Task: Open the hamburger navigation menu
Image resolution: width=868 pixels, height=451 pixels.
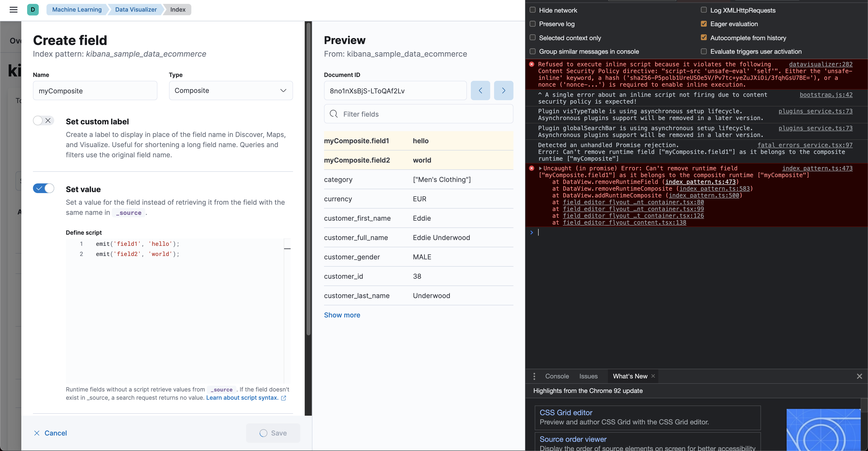Action: click(x=14, y=9)
